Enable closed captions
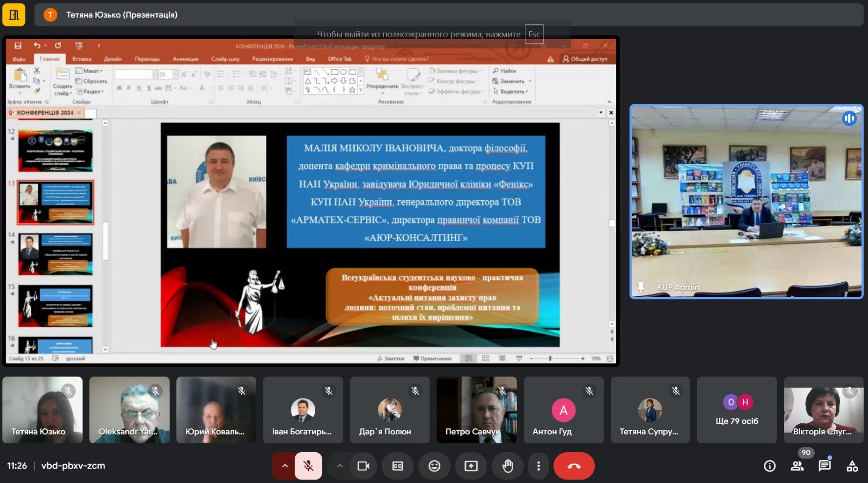Viewport: 868px width, 483px height. point(398,466)
